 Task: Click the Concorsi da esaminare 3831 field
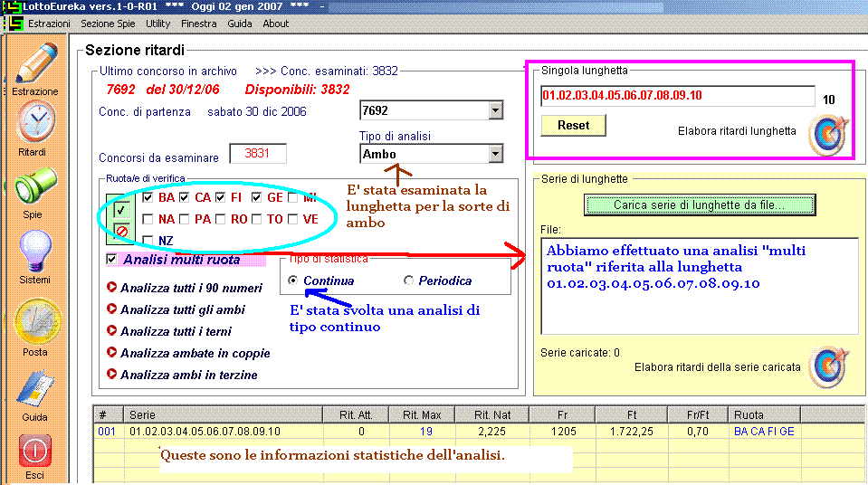point(258,153)
